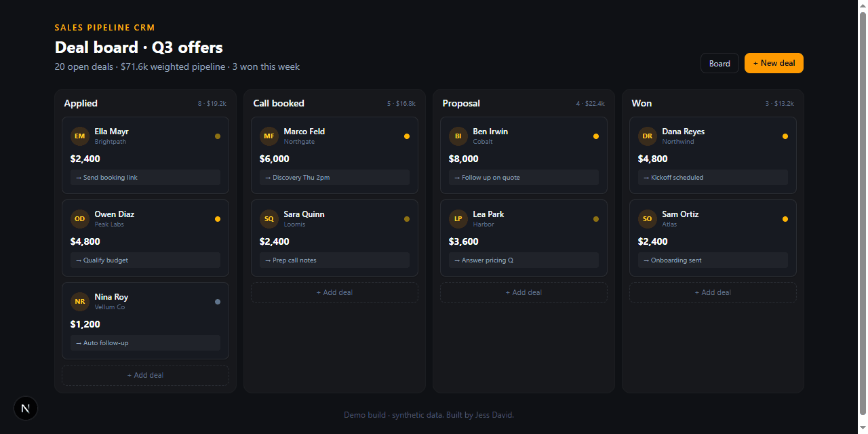Add deal in the Proposal column
Screen dimensions: 868x434
point(524,292)
